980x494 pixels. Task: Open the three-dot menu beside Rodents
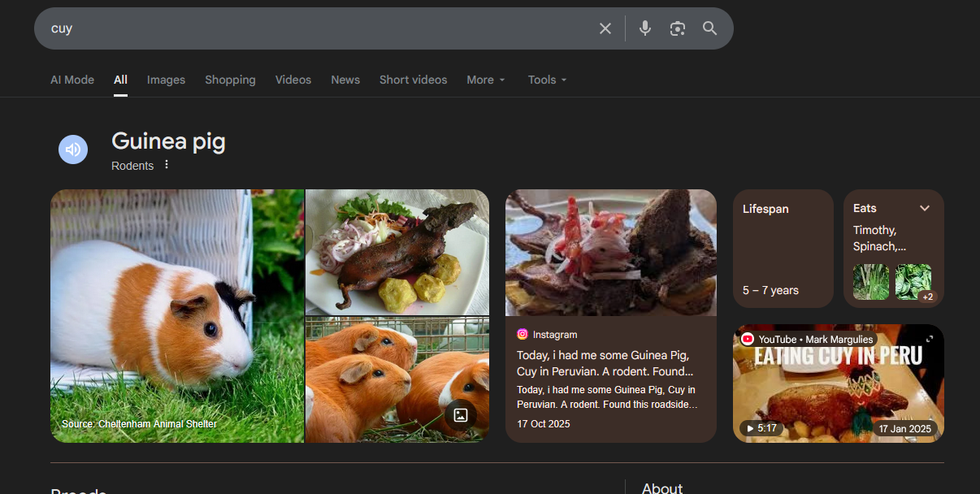coord(167,165)
